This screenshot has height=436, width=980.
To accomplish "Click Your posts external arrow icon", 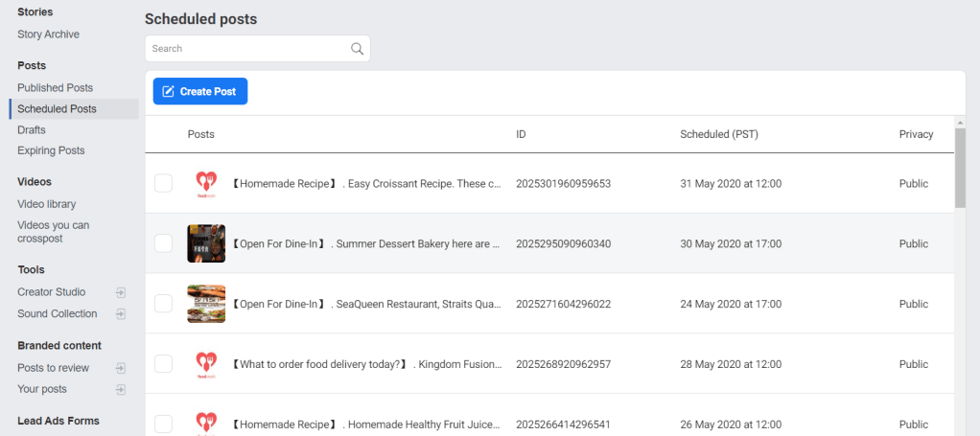I will pos(120,389).
